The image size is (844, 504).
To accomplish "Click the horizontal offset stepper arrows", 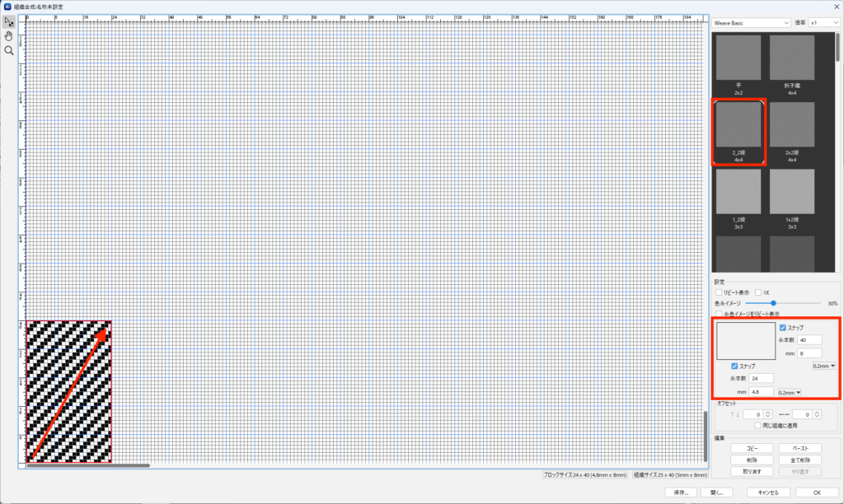I will (817, 414).
